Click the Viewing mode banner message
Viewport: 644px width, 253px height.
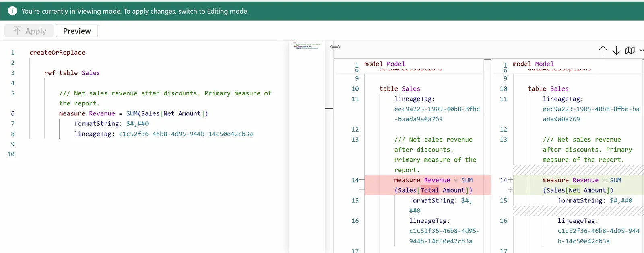(x=135, y=11)
